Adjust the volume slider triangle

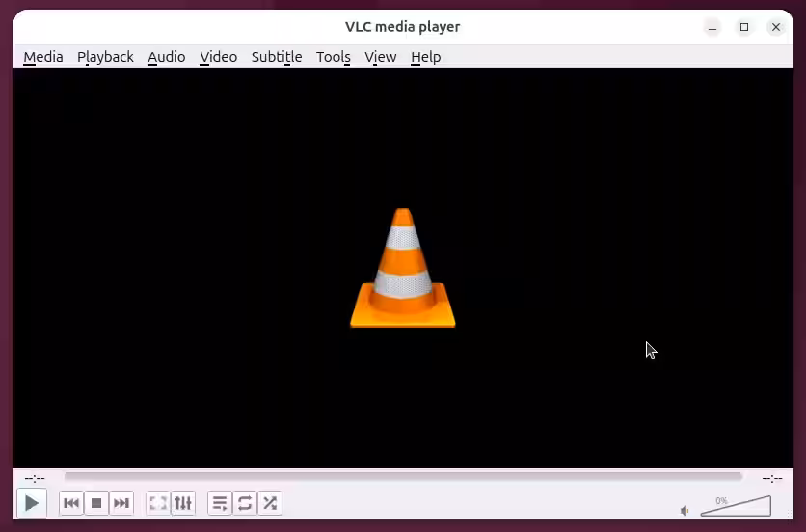[x=736, y=506]
